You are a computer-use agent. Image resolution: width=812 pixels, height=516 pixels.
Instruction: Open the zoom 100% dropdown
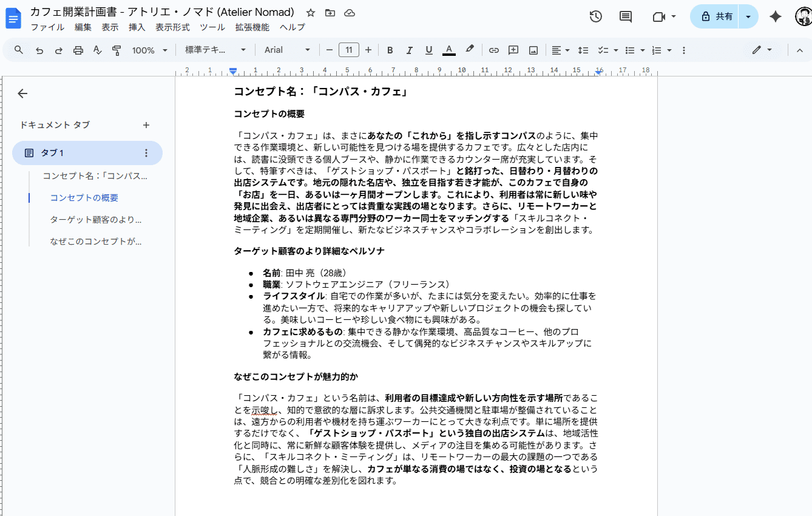[149, 50]
